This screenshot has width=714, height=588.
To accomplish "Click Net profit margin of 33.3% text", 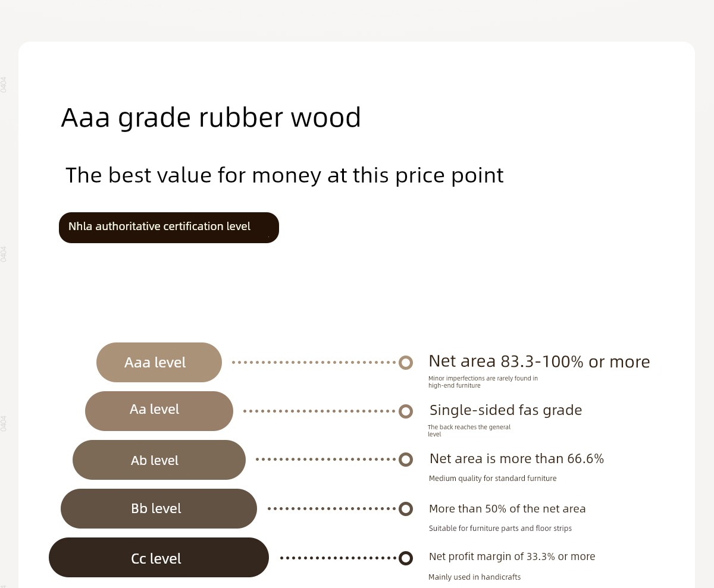I will (512, 556).
